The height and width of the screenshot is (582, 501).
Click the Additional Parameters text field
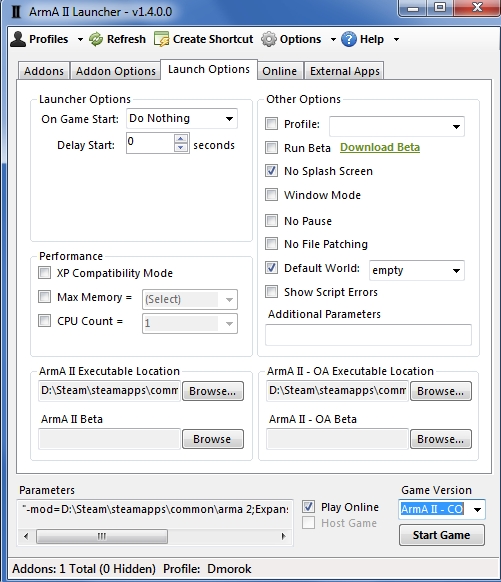(x=368, y=335)
